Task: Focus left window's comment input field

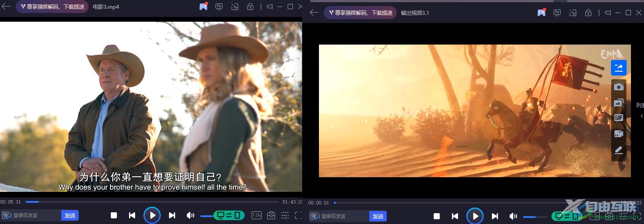Action: [x=37, y=215]
